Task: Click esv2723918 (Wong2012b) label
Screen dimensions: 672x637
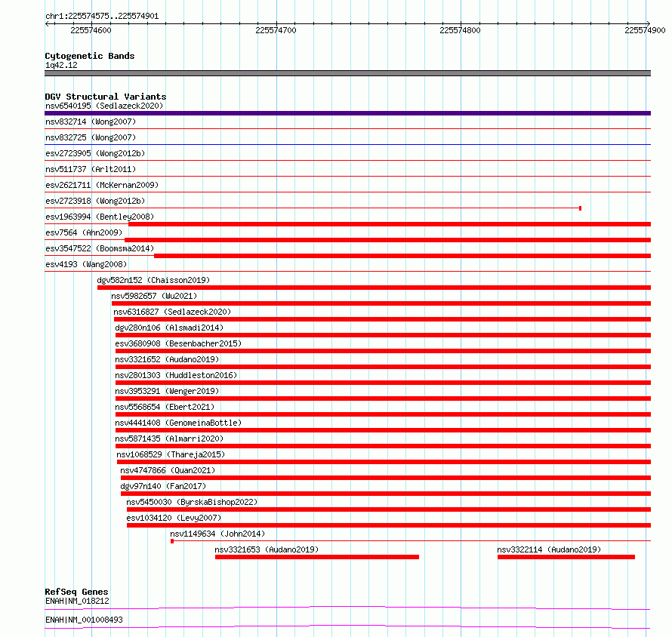Action: click(95, 201)
